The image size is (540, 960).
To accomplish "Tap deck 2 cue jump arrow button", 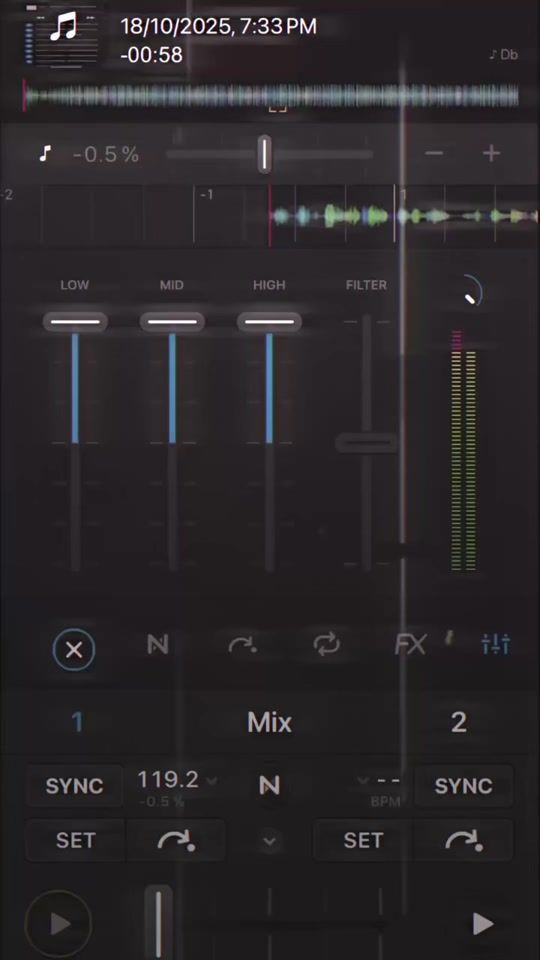I will 463,840.
